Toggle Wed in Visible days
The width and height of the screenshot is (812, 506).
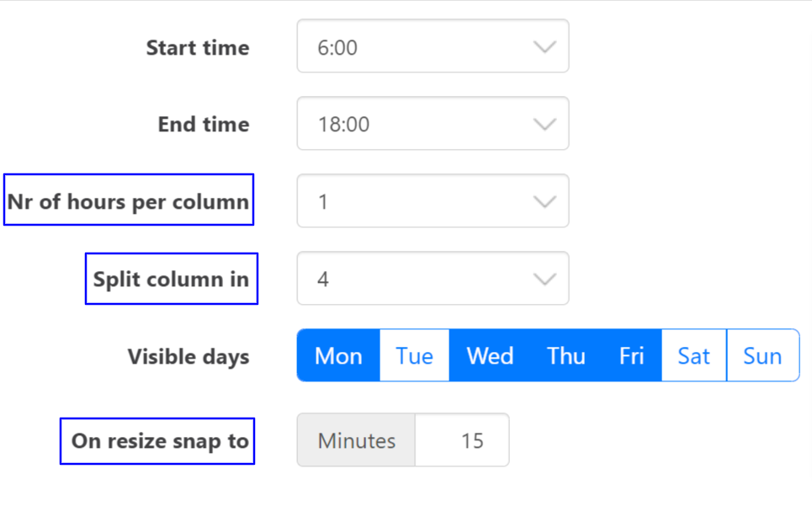pyautogui.click(x=490, y=355)
